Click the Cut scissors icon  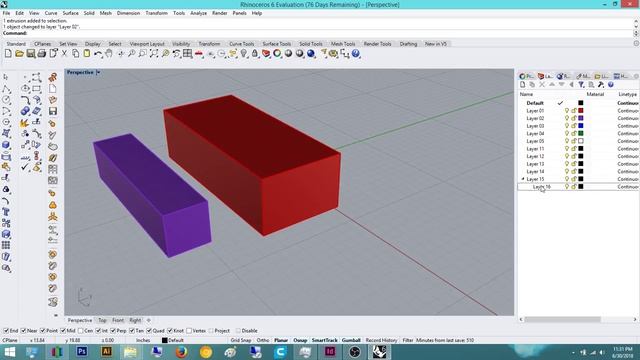click(x=64, y=53)
